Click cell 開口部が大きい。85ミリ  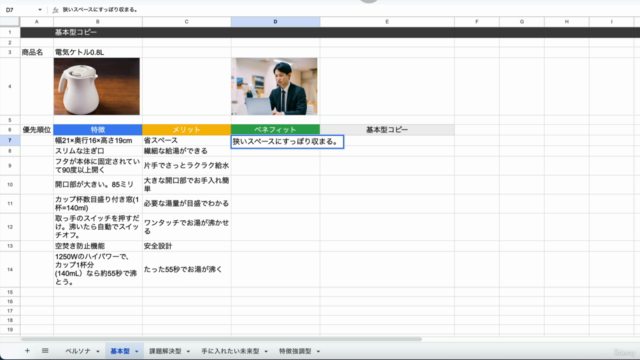click(x=98, y=184)
